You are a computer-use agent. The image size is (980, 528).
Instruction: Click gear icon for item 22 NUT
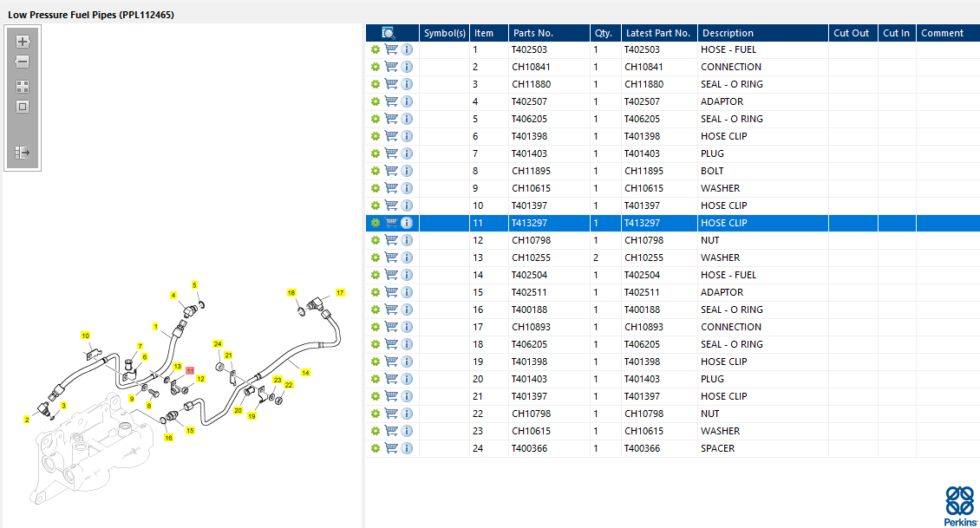[x=375, y=414]
